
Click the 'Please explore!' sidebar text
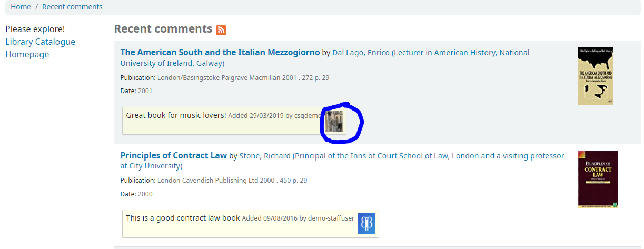pyautogui.click(x=35, y=29)
